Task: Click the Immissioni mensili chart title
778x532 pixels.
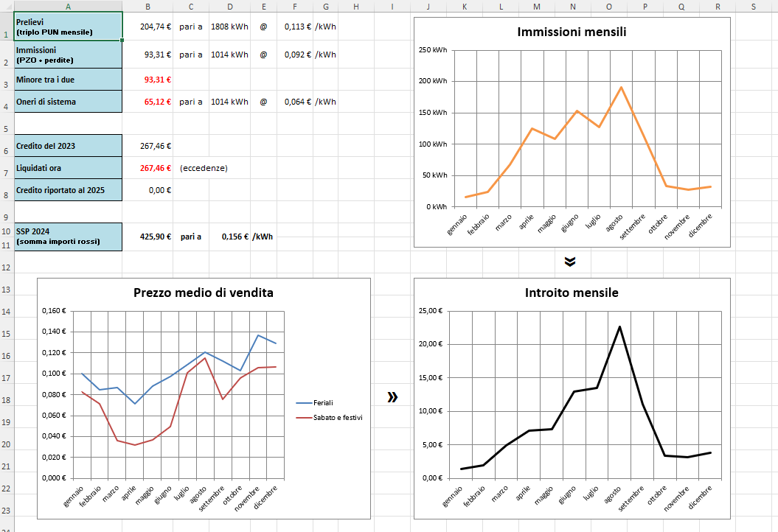Action: coord(572,32)
